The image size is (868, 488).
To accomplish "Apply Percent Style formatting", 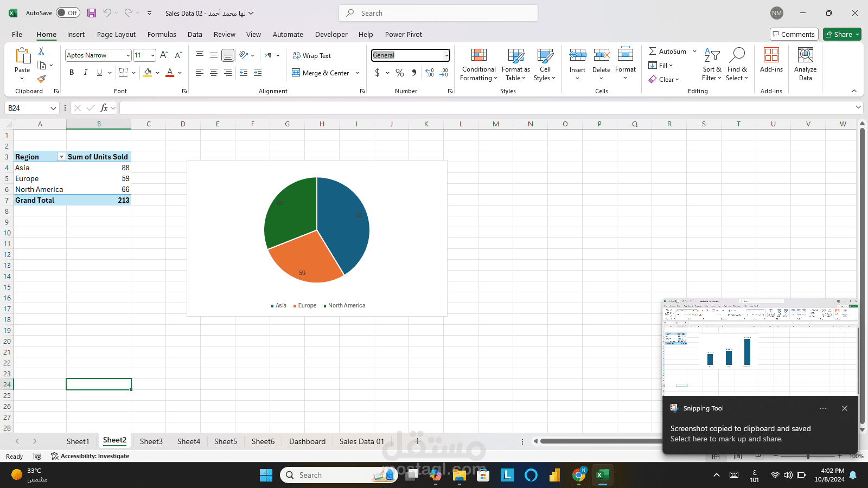I will pos(400,73).
